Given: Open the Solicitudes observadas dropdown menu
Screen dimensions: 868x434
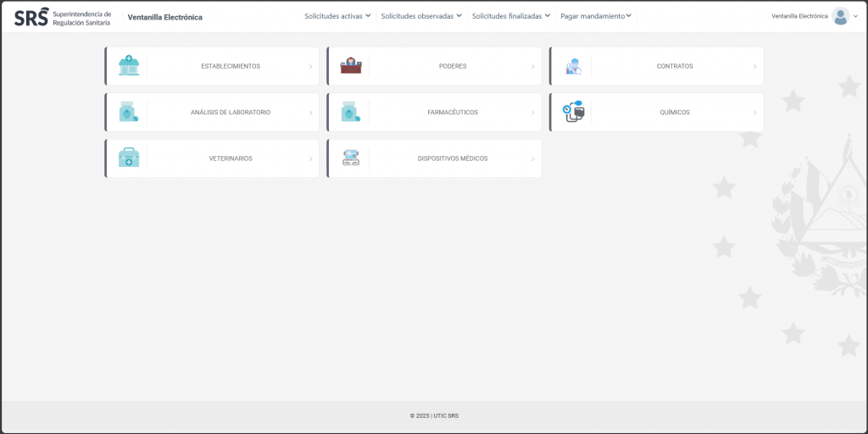Looking at the screenshot, I should tap(421, 16).
